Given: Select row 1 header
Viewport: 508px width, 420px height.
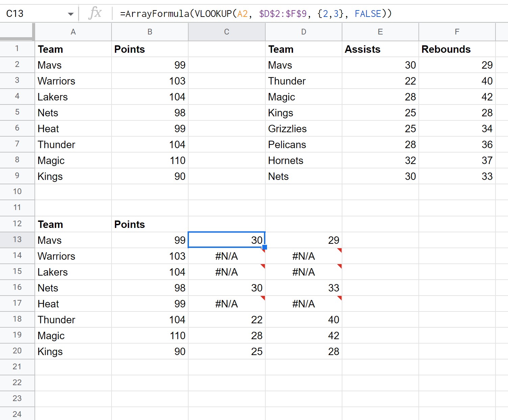Looking at the screenshot, I should click(x=17, y=49).
